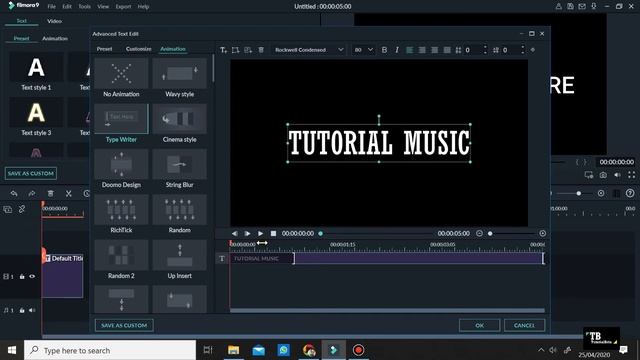Align the text to the center

tap(422, 50)
